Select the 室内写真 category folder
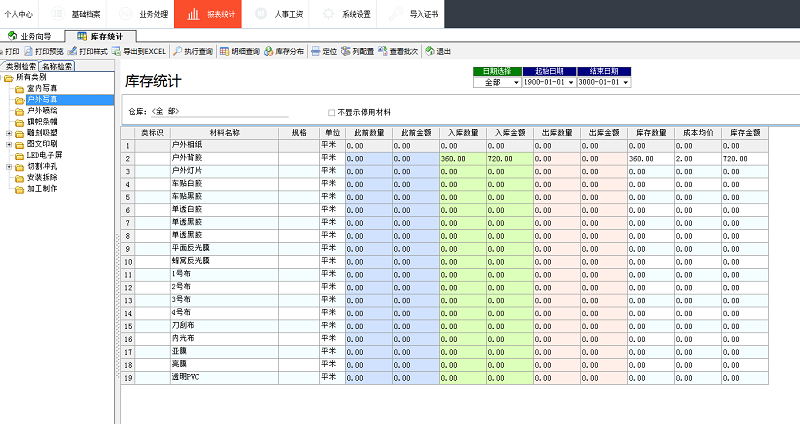Screen dimensions: 800x424 coord(41,88)
